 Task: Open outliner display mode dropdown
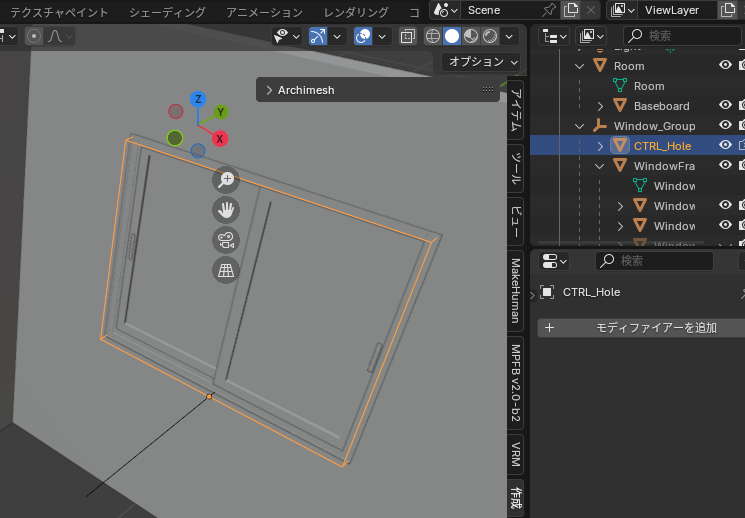point(591,36)
